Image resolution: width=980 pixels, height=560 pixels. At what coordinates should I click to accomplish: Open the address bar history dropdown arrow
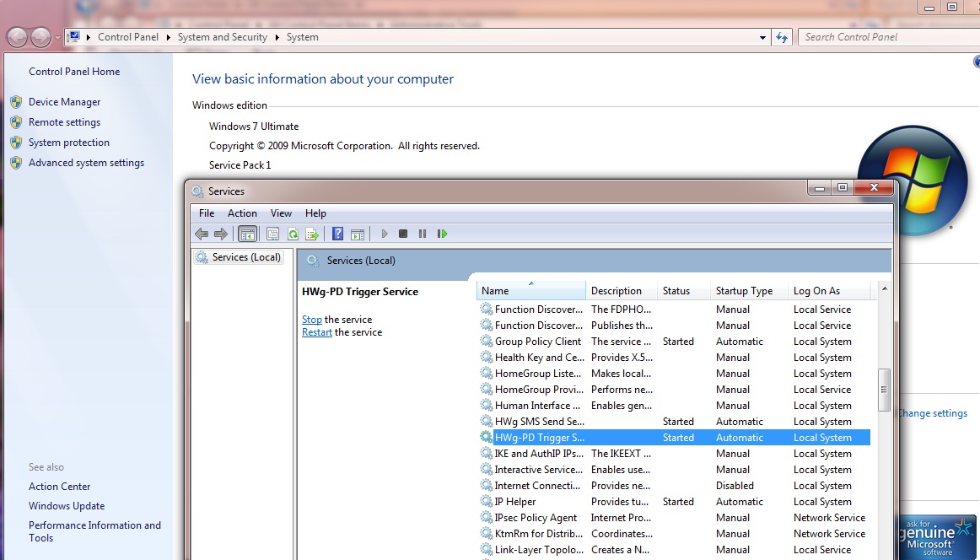click(762, 37)
